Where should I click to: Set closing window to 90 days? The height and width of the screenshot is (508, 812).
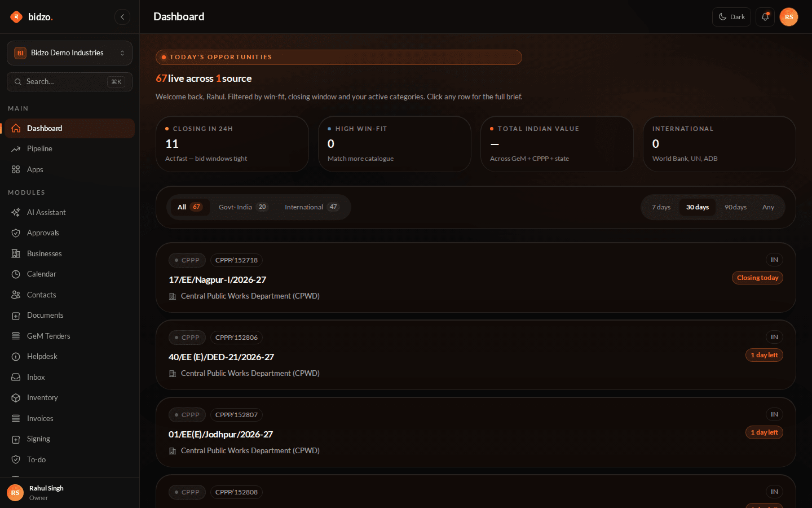point(735,207)
